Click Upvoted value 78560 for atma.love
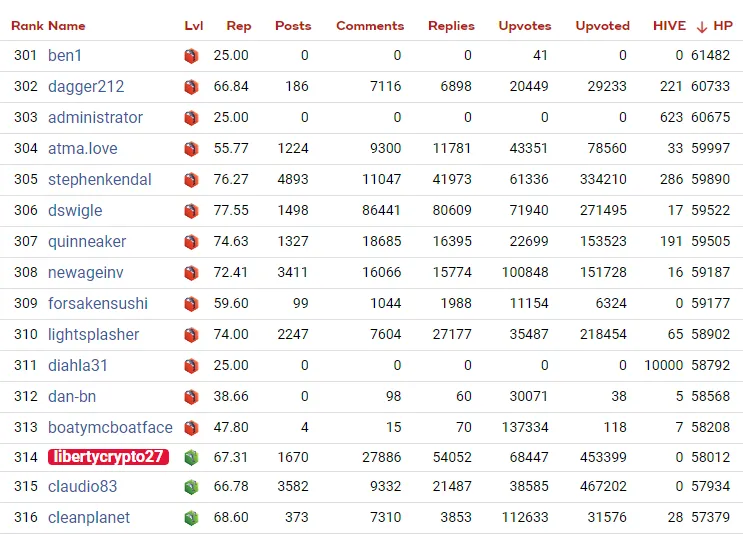Viewport: 743px width, 535px height. pos(607,148)
